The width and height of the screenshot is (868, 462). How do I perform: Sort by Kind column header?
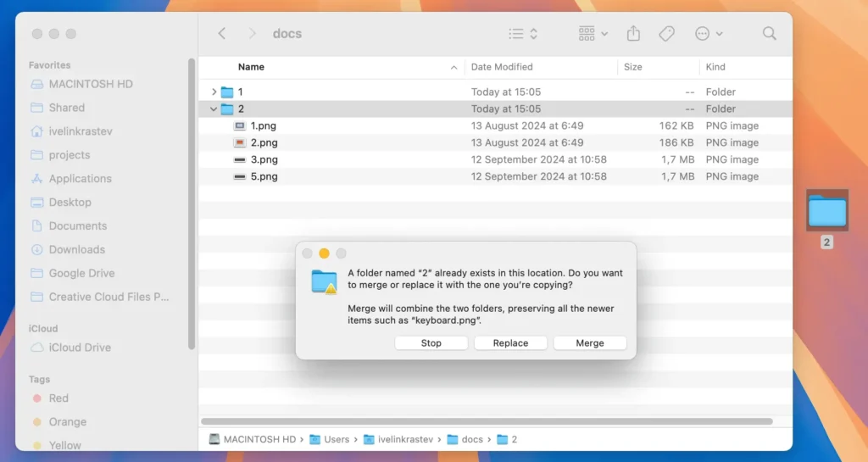[x=715, y=67]
